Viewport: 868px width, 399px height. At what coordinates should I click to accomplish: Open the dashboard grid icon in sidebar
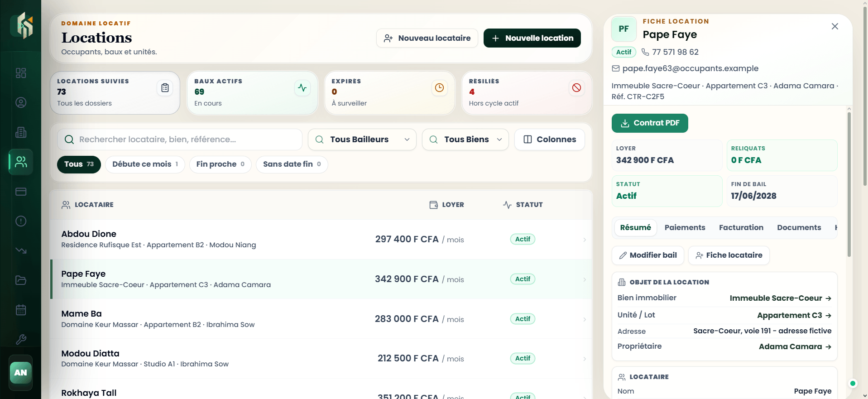coord(21,73)
